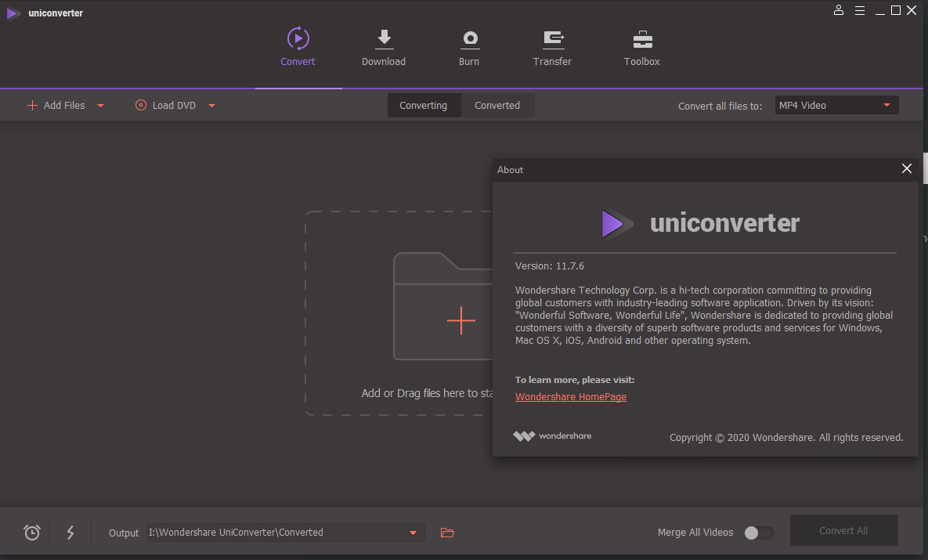Click the Load DVD button

[x=166, y=106]
